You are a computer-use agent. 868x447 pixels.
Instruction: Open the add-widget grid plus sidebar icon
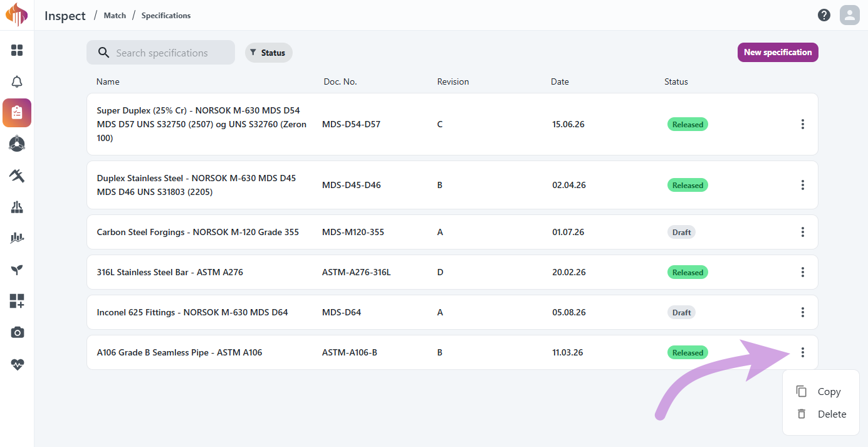[17, 301]
